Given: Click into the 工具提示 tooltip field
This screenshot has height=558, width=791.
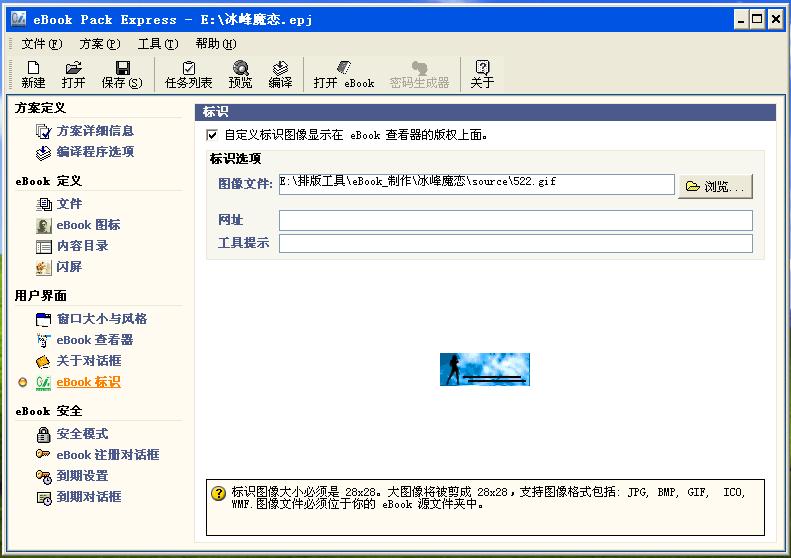Looking at the screenshot, I should 516,243.
